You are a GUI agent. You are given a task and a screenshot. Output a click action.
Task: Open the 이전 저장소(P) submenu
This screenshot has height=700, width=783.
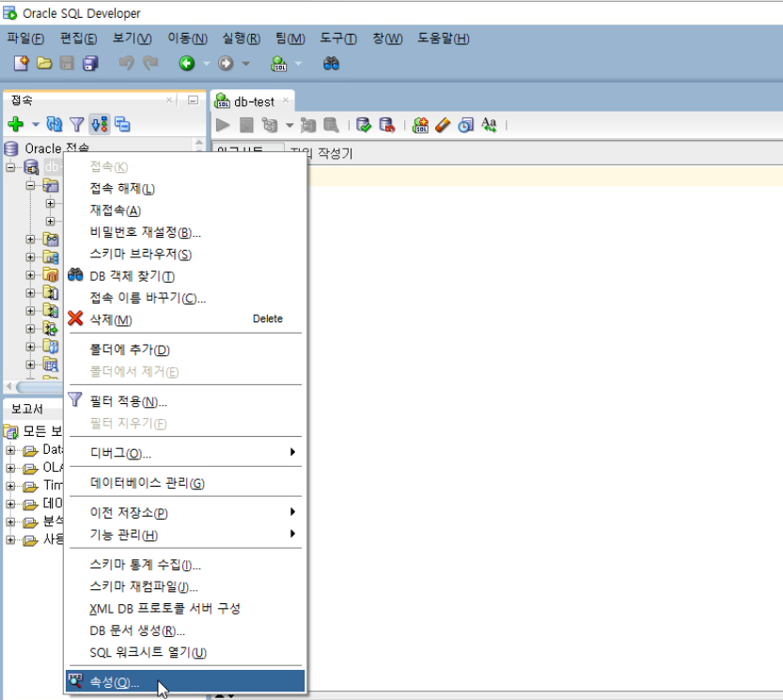tap(185, 513)
